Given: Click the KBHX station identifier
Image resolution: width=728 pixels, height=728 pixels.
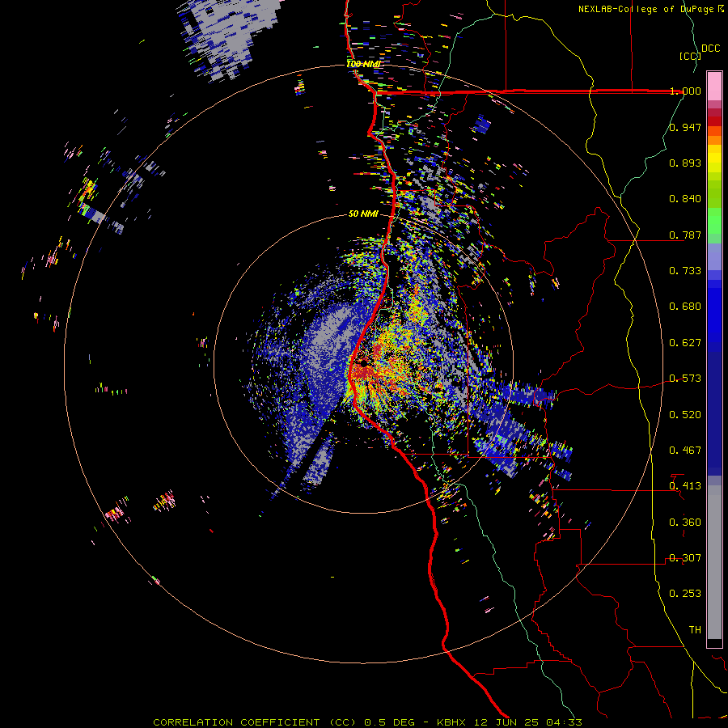Looking at the screenshot, I should click(453, 722).
